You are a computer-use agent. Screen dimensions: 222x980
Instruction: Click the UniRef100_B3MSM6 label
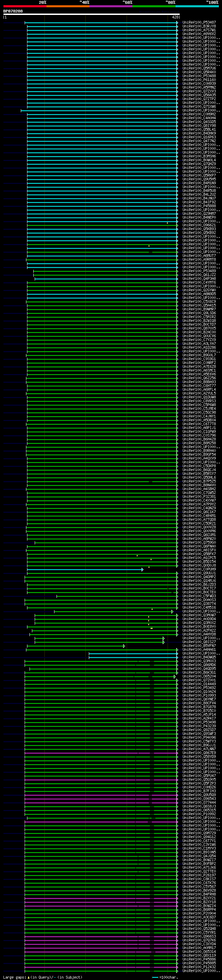point(199,156)
